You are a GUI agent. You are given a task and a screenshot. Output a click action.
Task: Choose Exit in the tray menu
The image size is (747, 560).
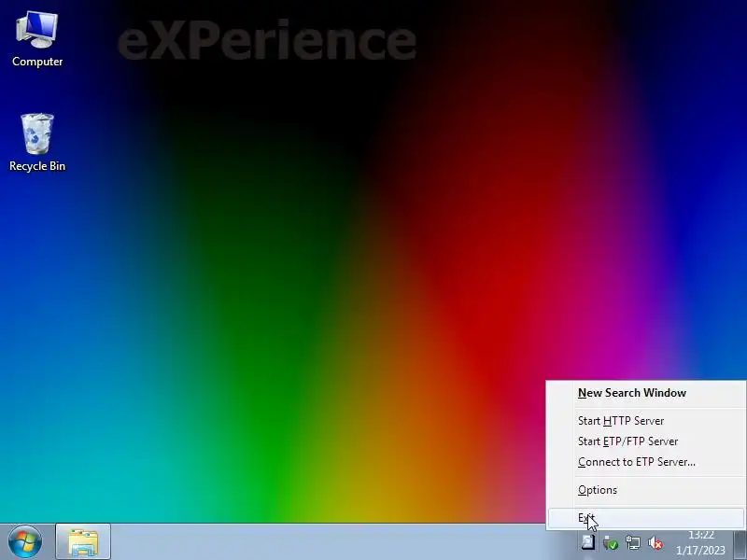pyautogui.click(x=646, y=518)
